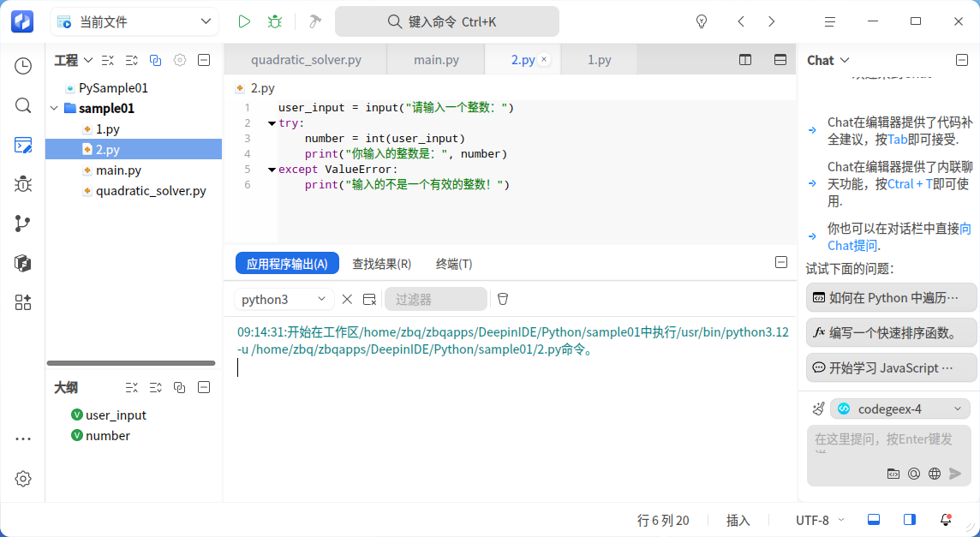
Task: Minimize the project panel
Action: pos(204,60)
